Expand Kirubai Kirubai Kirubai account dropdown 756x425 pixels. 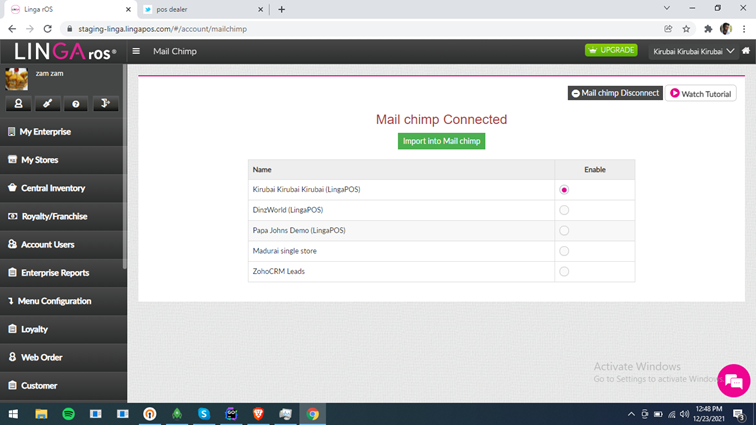coord(693,51)
